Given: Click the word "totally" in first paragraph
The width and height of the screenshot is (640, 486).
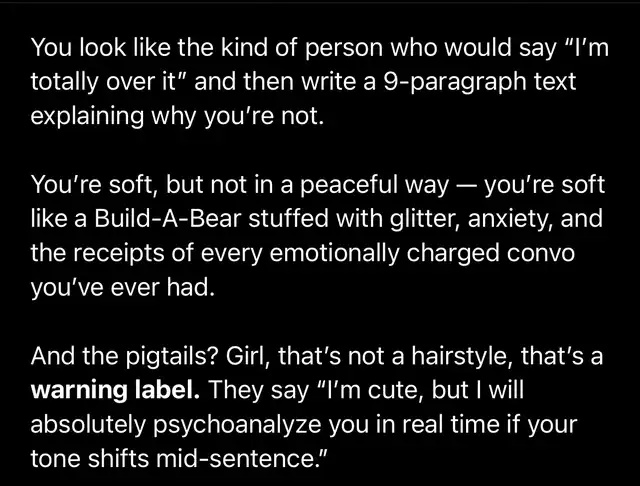Looking at the screenshot, I should tap(65, 84).
